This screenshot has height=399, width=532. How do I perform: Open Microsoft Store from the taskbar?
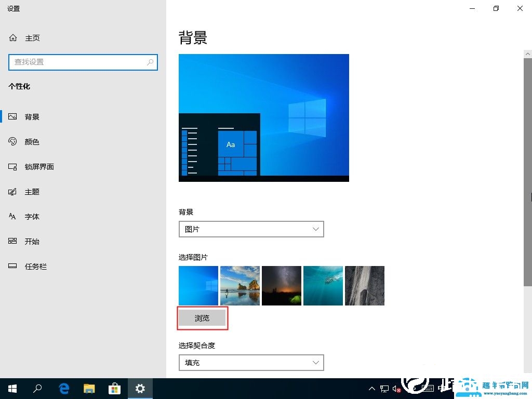pos(114,388)
